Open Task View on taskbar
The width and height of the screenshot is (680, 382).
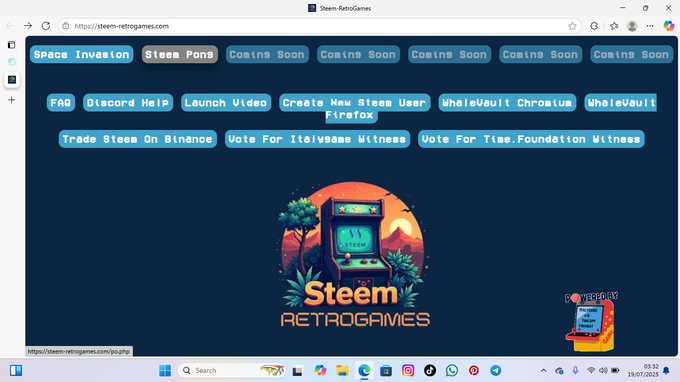click(x=298, y=371)
